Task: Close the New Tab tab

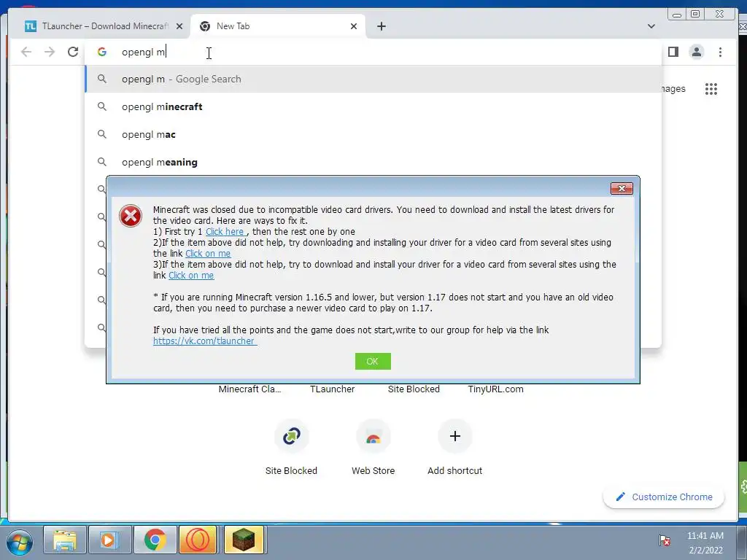Action: tap(354, 26)
